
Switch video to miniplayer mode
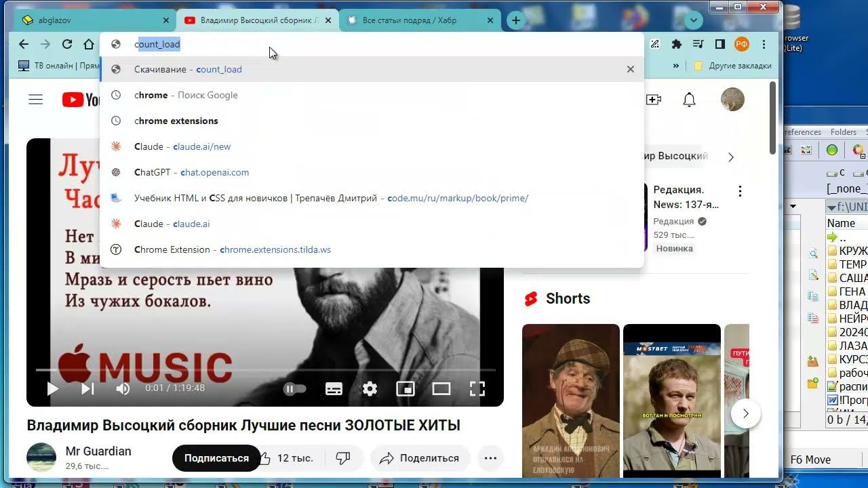(405, 388)
